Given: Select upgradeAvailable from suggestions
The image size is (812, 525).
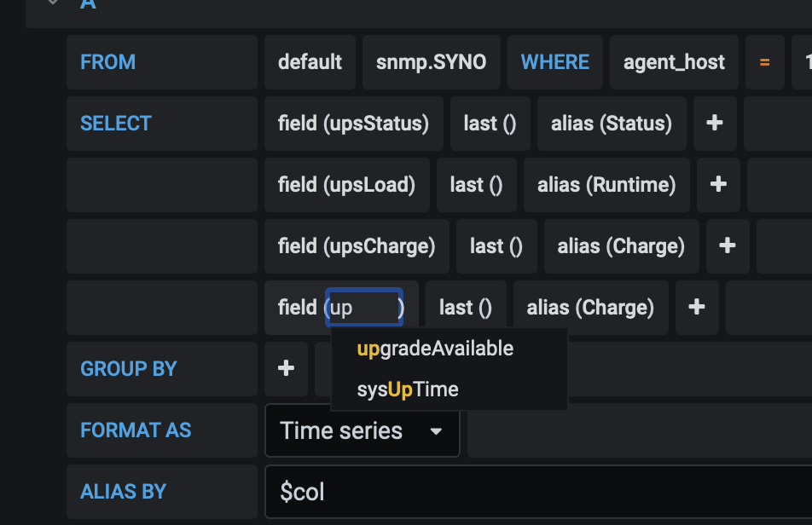Looking at the screenshot, I should coord(435,349).
